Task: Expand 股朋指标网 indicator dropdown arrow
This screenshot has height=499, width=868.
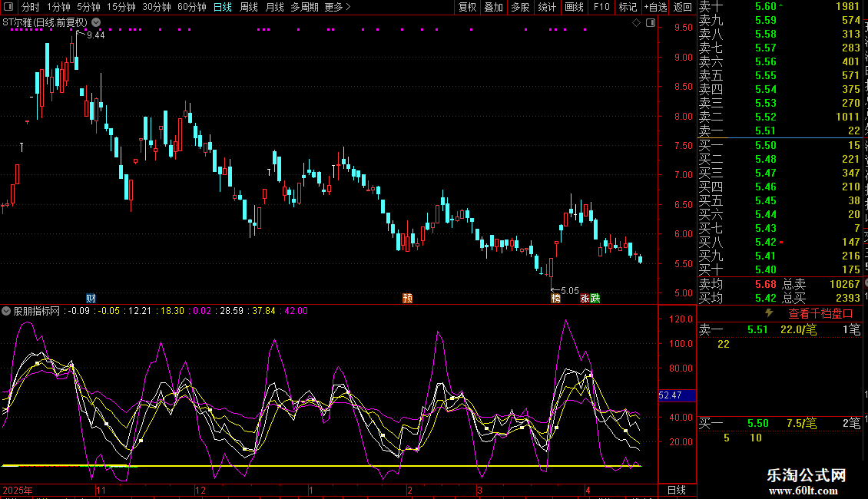Action: coord(6,311)
